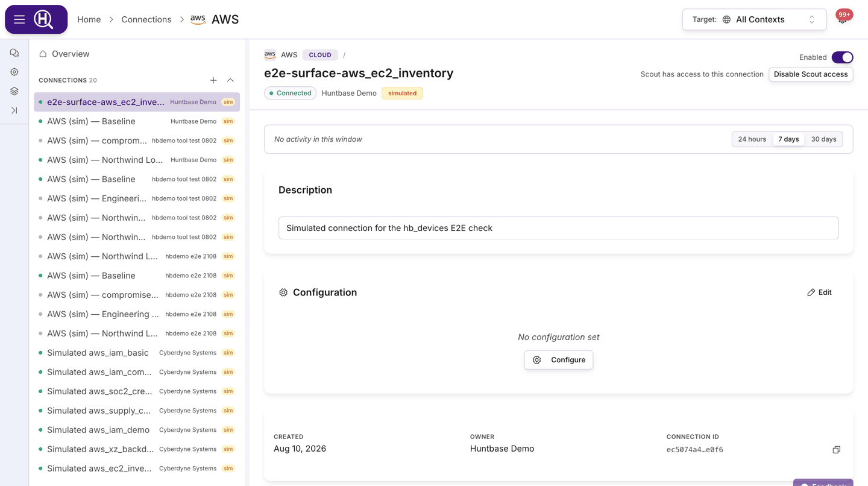Open the target crosshair sidebar icon
This screenshot has width=868, height=486.
14,72
